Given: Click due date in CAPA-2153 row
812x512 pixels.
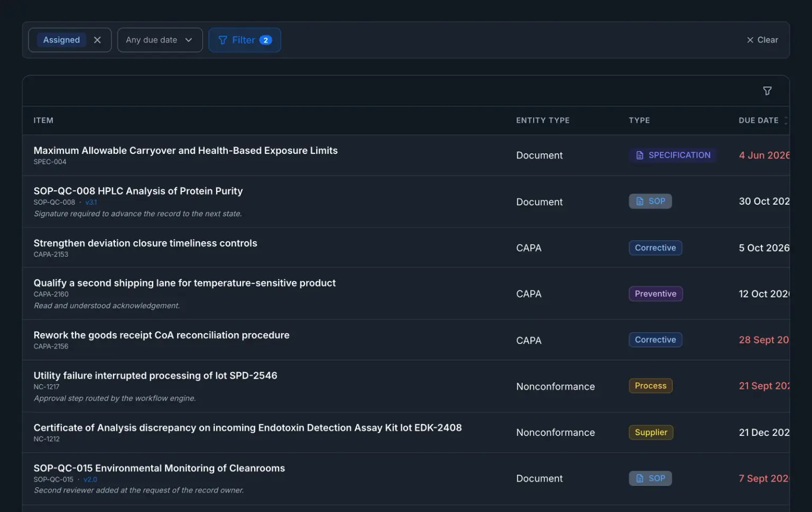Looking at the screenshot, I should pyautogui.click(x=764, y=248).
